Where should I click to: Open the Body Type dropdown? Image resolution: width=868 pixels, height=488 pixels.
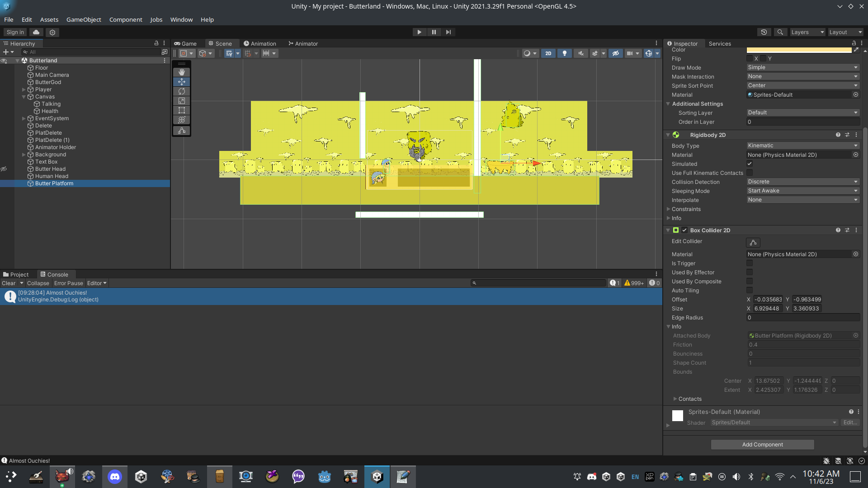pos(802,145)
